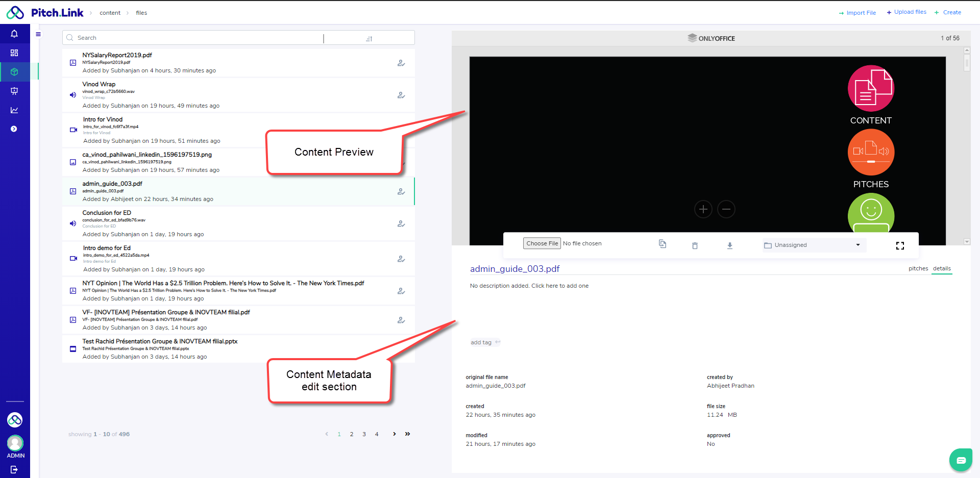This screenshot has height=478, width=980.
Task: Go to next page of file list
Action: [394, 434]
